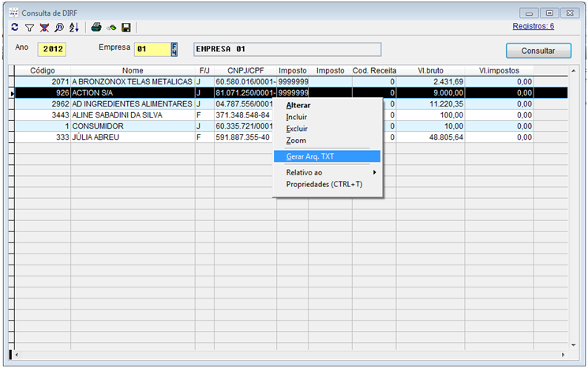Print the list using printer icon

click(x=96, y=28)
